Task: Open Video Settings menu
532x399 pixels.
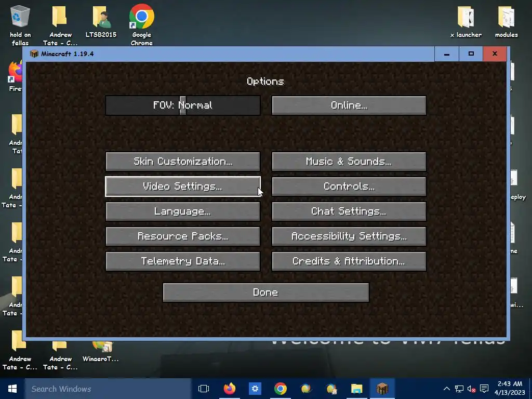Action: coord(183,187)
